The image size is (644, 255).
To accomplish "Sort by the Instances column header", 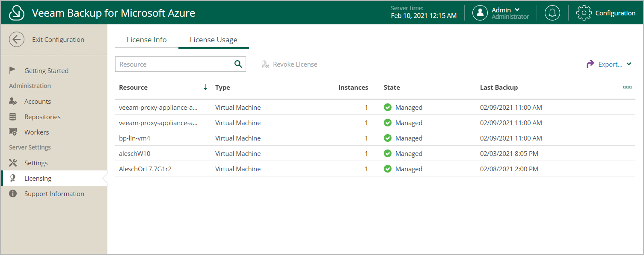I will [x=353, y=87].
